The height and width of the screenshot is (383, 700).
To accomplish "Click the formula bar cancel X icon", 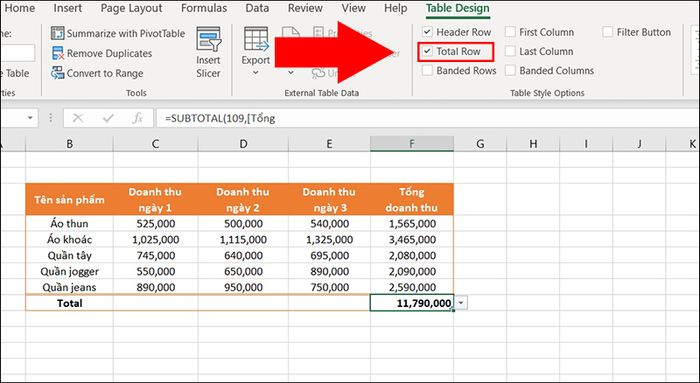I will pyautogui.click(x=78, y=118).
